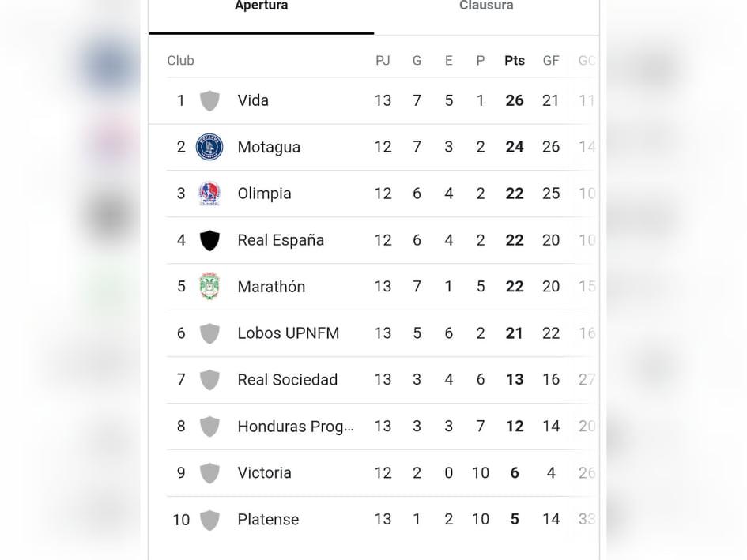This screenshot has height=560, width=747.
Task: Click the Victoria team shield icon
Action: tap(209, 473)
